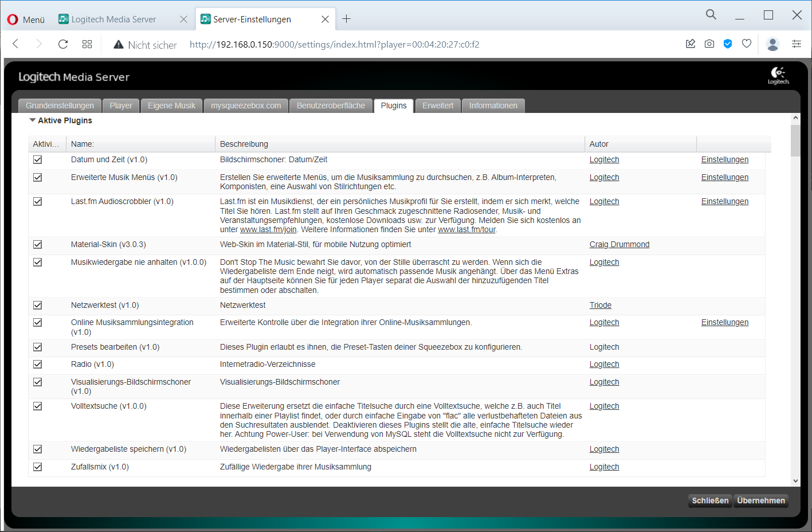
Task: Apply changes with the Übernehmen button
Action: click(x=761, y=500)
